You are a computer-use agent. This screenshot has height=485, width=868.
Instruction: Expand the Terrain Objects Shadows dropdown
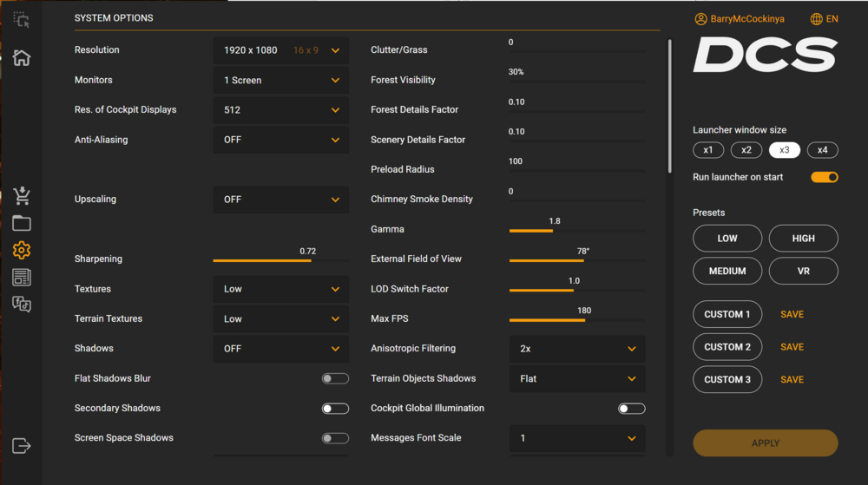[x=577, y=379]
